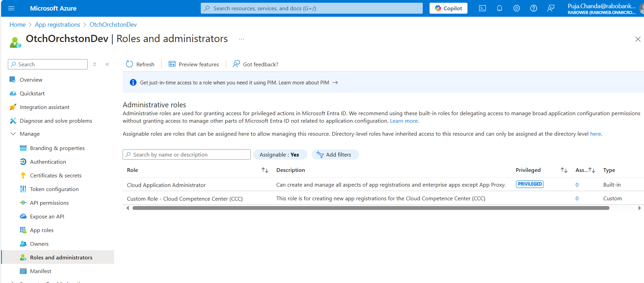Clear the sidebar search with the X icon
This screenshot has width=644, height=283.
(95, 64)
